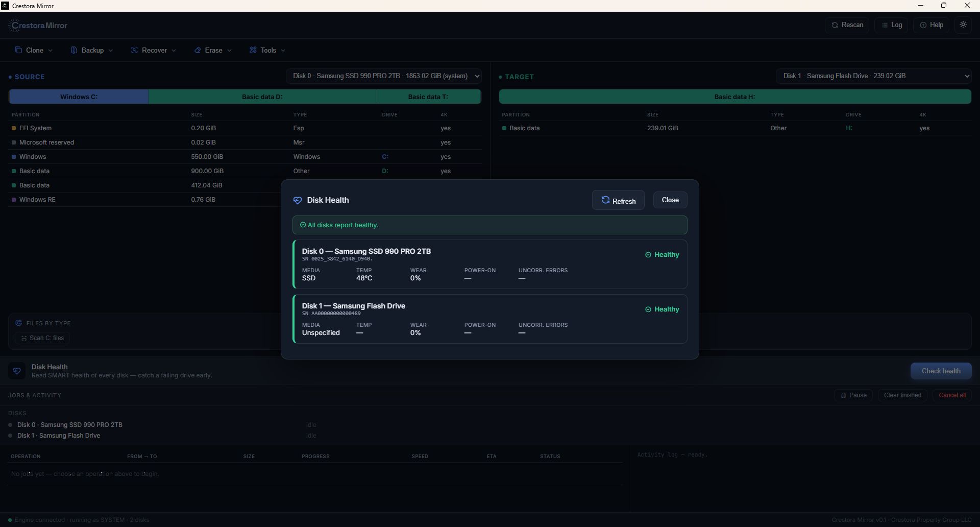The image size is (980, 527).
Task: Click the refresh arrows icon in dialog
Action: coord(605,200)
